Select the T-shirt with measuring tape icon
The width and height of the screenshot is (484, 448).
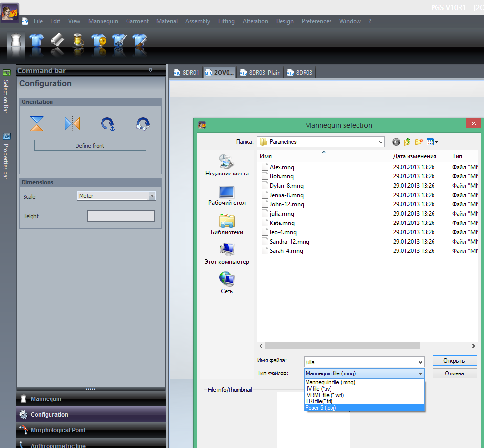99,40
